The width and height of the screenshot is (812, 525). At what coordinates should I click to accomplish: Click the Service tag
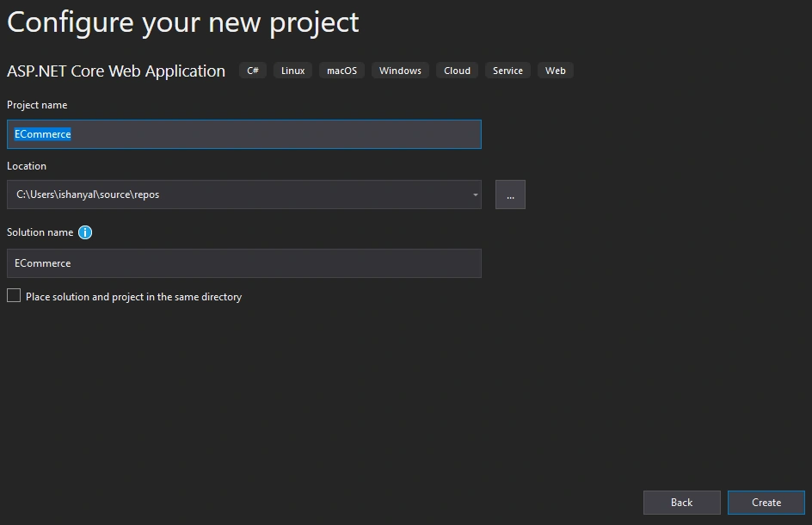507,71
